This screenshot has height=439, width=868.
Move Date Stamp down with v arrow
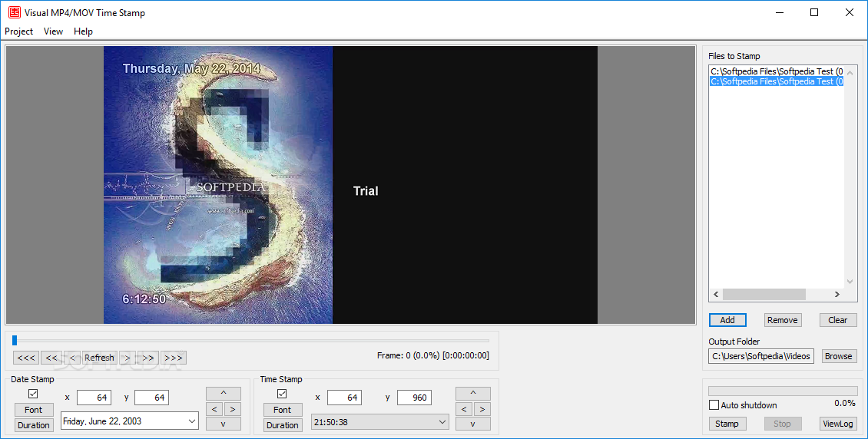[224, 424]
